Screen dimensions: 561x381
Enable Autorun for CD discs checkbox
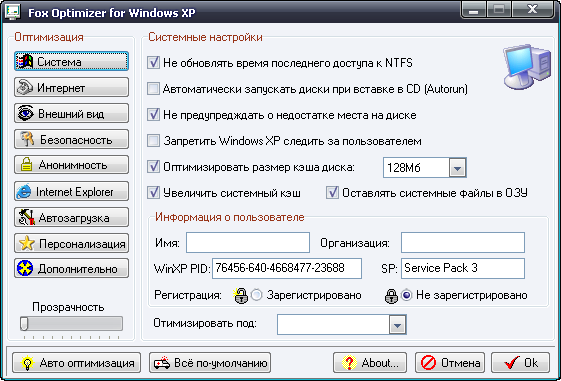click(x=153, y=89)
